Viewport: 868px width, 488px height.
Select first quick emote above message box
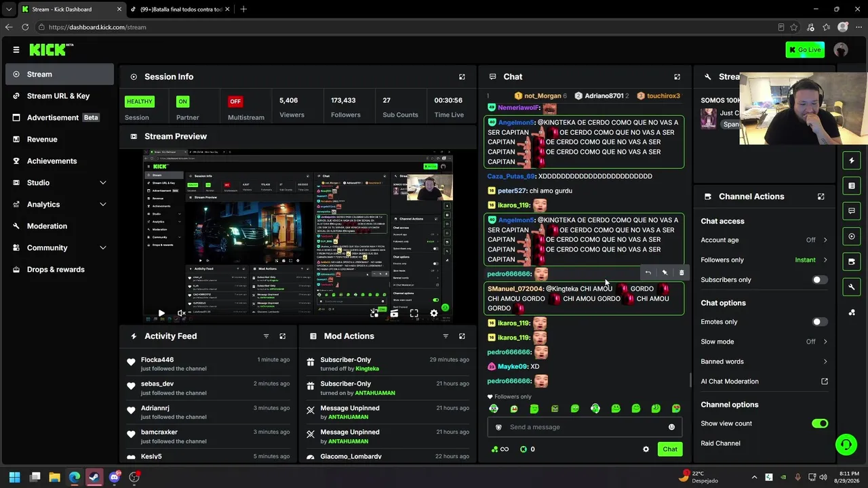(494, 409)
